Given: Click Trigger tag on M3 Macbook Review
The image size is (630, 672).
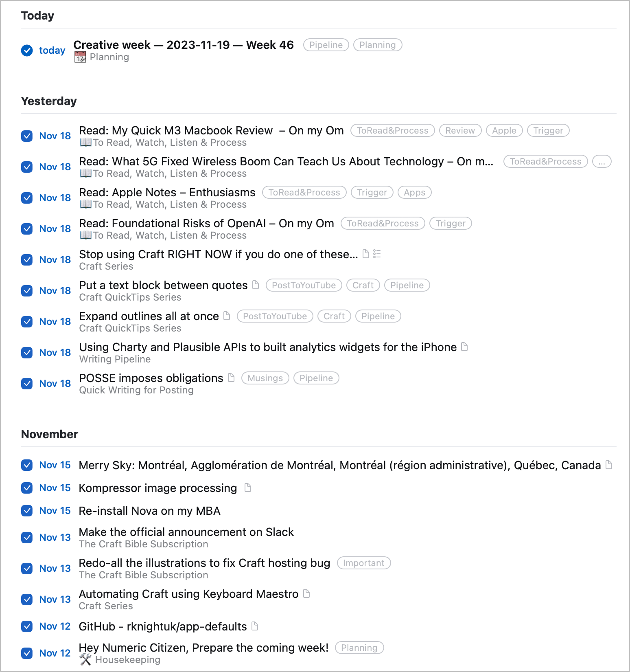Looking at the screenshot, I should 548,130.
